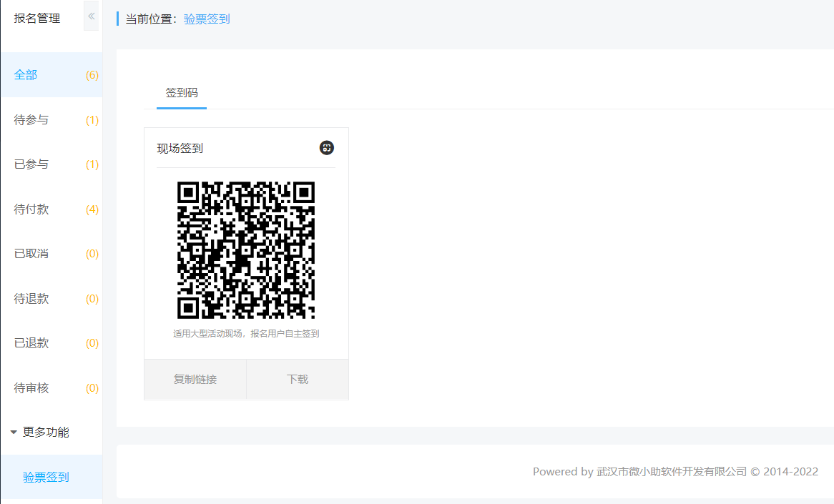Open the 待审核 list
The height and width of the screenshot is (504, 834).
point(51,387)
